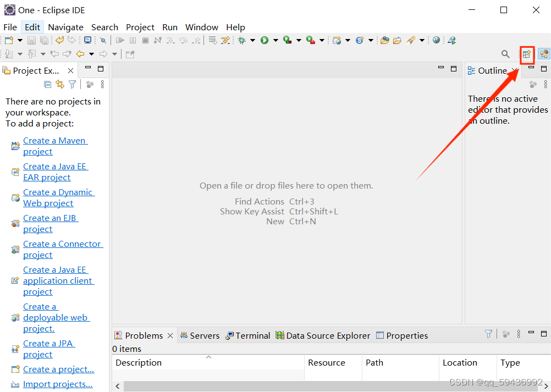Image resolution: width=551 pixels, height=392 pixels.
Task: Switch to the Terminal tab
Action: point(248,336)
